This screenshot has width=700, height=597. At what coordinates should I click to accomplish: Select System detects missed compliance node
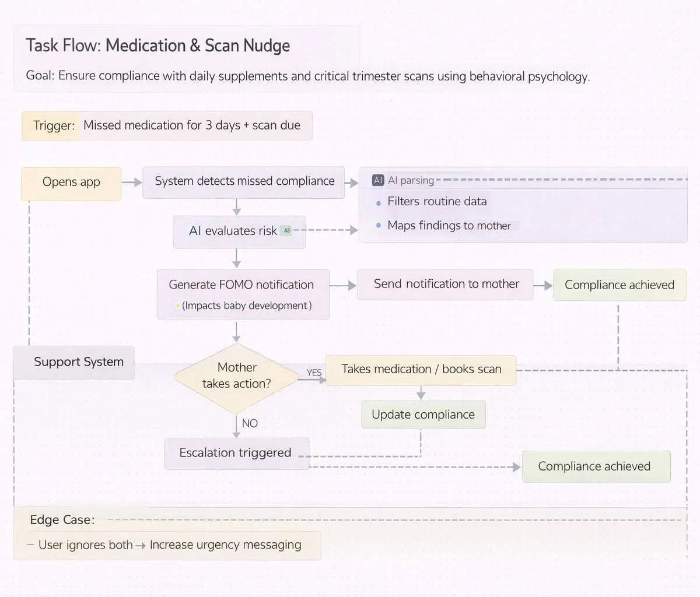point(244,182)
